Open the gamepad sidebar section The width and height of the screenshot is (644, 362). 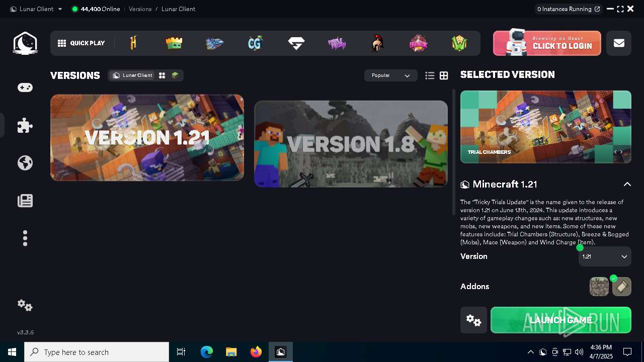(25, 87)
